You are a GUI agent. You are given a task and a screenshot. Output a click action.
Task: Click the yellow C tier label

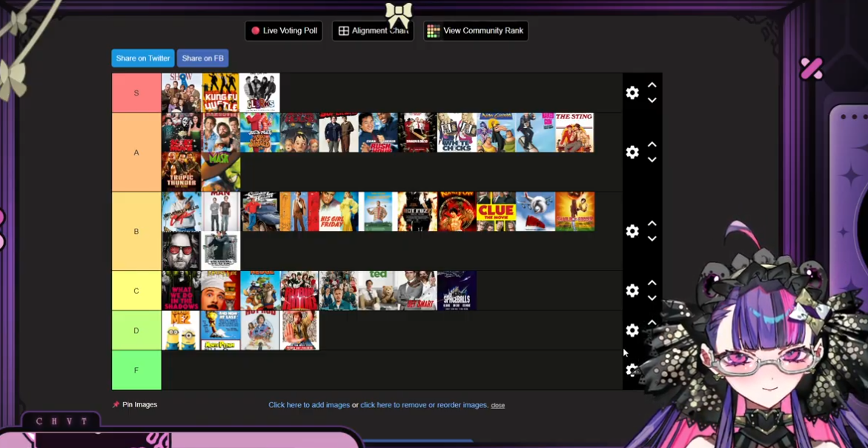[x=136, y=290]
